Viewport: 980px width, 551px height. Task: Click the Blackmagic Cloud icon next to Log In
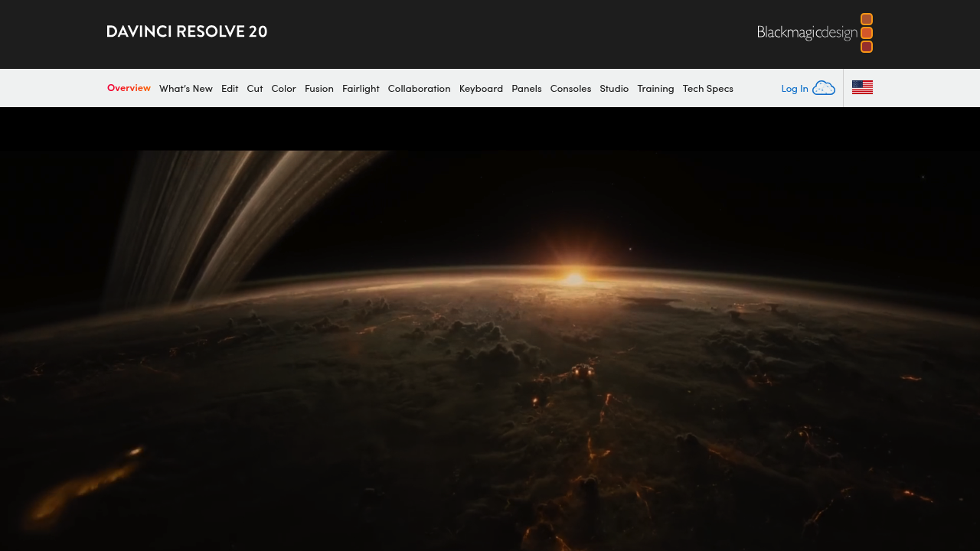point(824,87)
